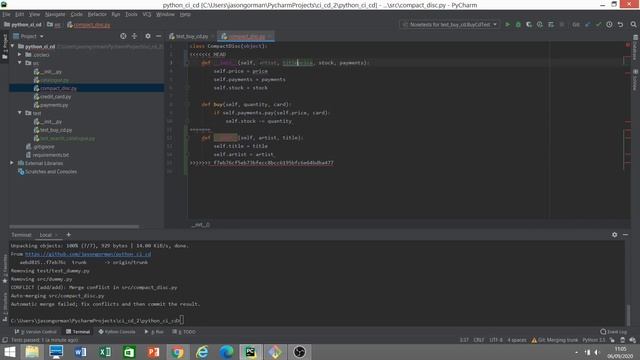The image size is (640, 360).
Task: Expand External Libraries node
Action: [x=12, y=163]
